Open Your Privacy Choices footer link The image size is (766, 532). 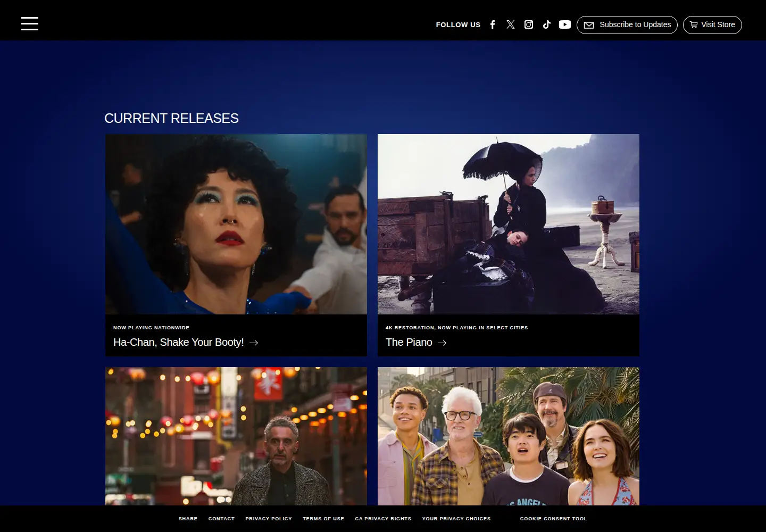pyautogui.click(x=456, y=519)
